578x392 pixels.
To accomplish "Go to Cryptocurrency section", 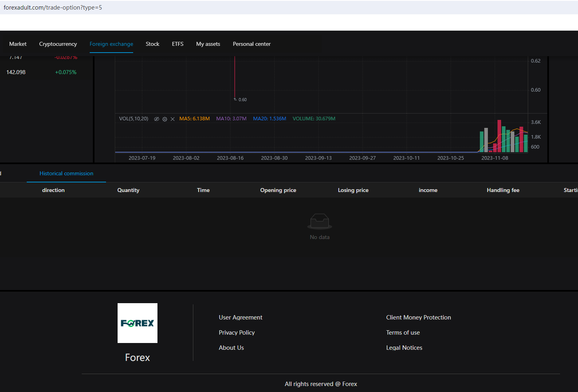I will (58, 44).
